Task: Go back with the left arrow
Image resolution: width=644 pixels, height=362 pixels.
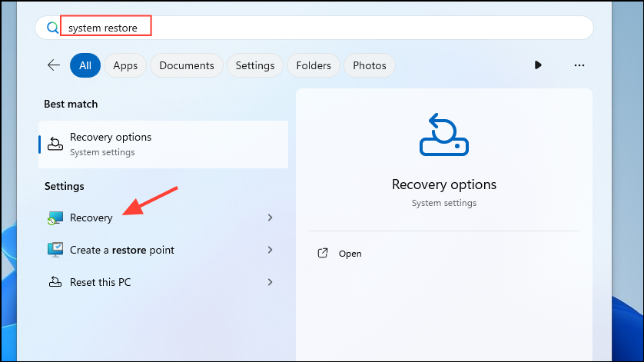Action: coord(54,65)
